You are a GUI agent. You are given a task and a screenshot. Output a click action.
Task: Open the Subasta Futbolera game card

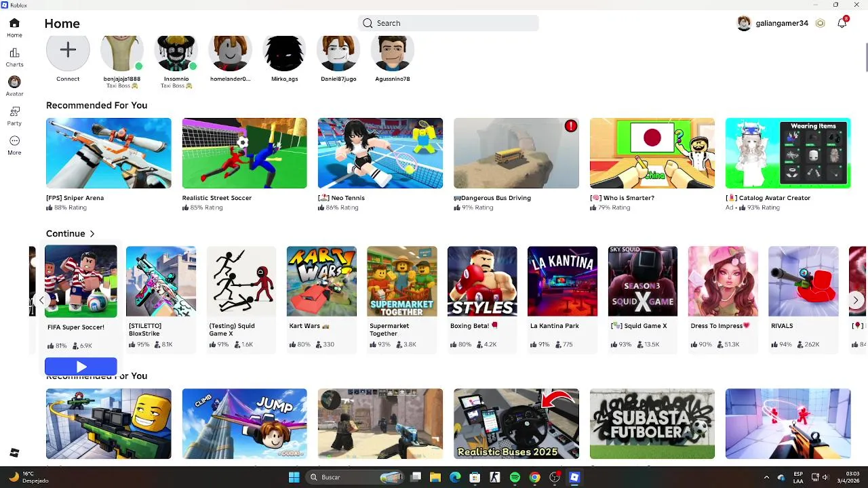coord(652,424)
